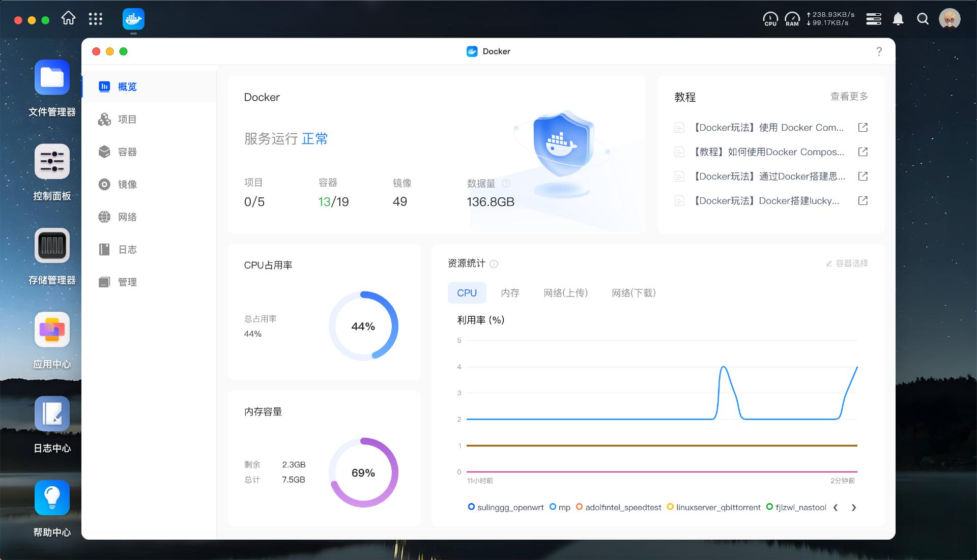Viewport: 977px width, 560px height.
Task: Click the Docker icon in the top taskbar
Action: tap(133, 19)
